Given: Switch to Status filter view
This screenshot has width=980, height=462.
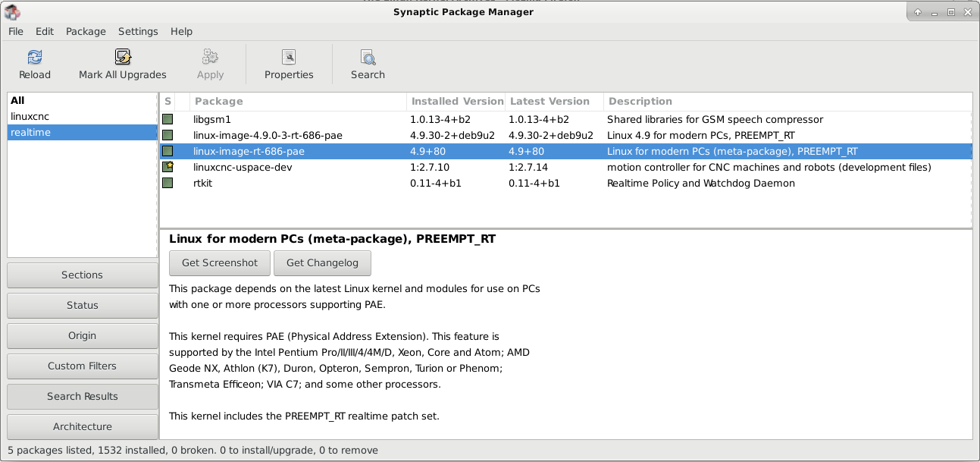Looking at the screenshot, I should [x=83, y=305].
